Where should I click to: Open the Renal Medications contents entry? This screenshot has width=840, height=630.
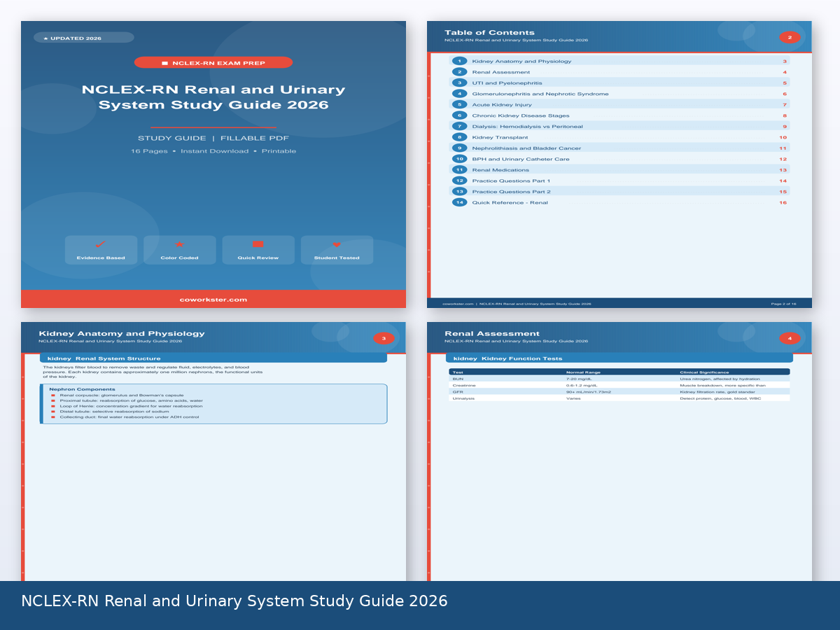click(500, 170)
